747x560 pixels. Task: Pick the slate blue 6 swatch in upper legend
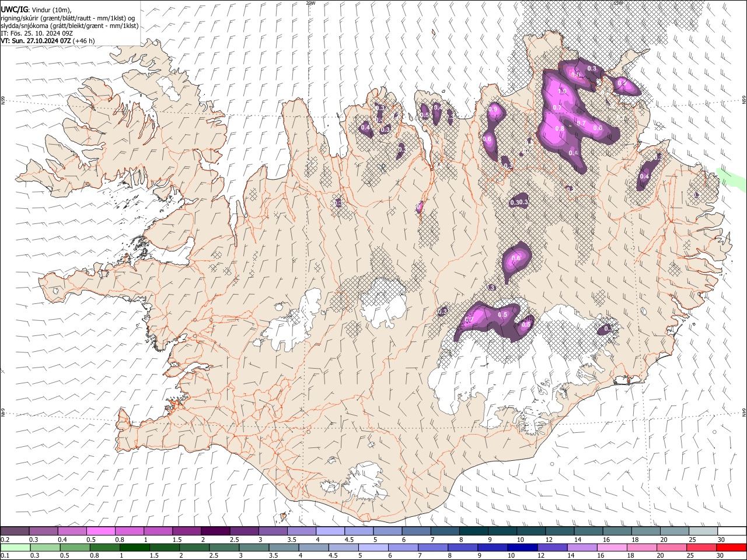click(416, 531)
